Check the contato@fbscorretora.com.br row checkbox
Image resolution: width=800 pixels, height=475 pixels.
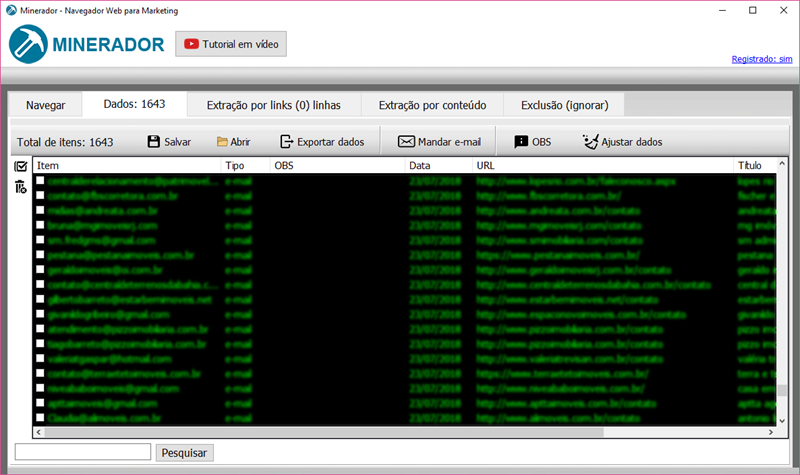tap(40, 195)
